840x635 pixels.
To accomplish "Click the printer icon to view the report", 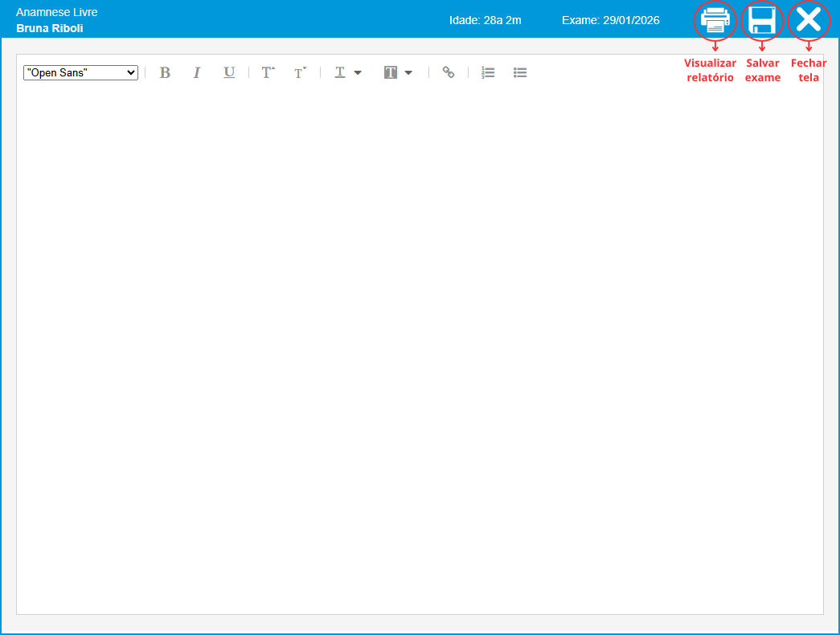I will click(x=715, y=20).
